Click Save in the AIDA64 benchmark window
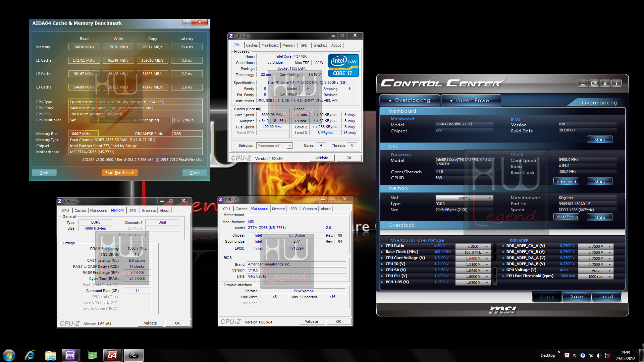Viewport: 644px width, 362px height. (44, 173)
